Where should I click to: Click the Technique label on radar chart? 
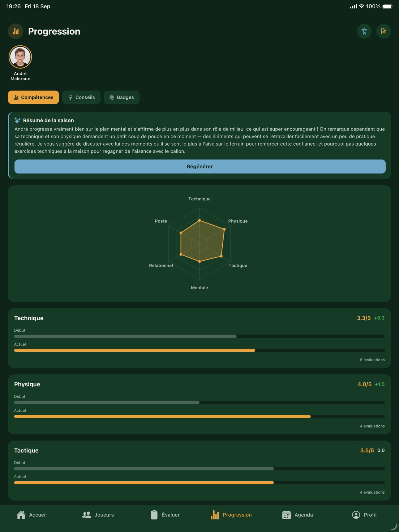(x=199, y=199)
